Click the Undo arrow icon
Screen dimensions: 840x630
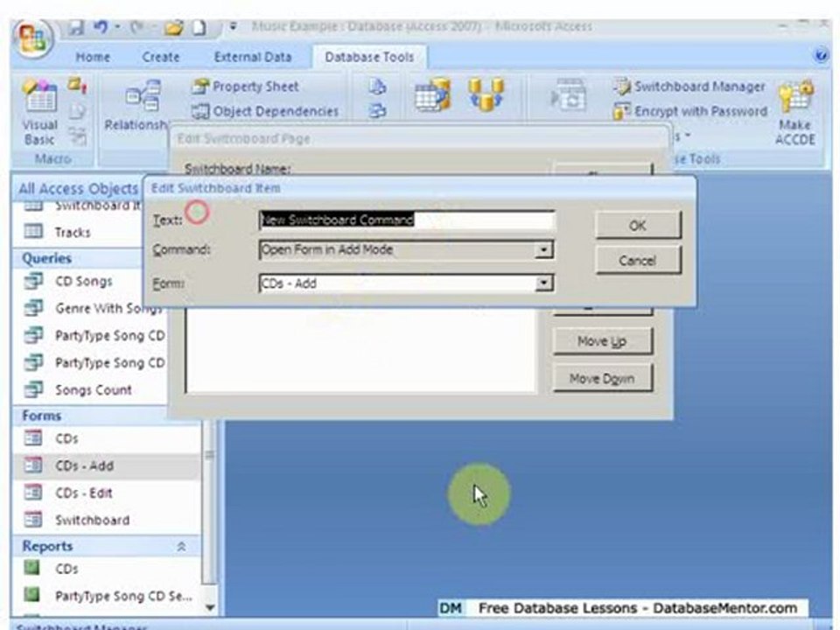pyautogui.click(x=100, y=27)
